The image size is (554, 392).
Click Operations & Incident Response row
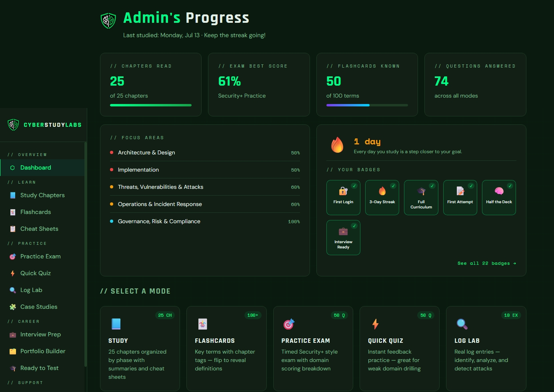point(205,204)
